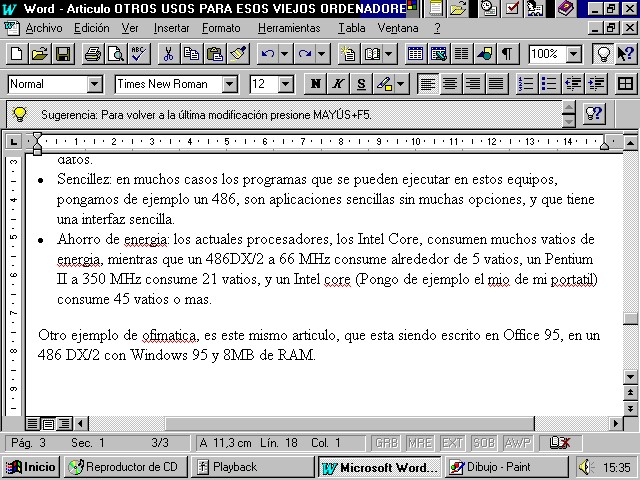Save the document with the floppy icon
This screenshot has width=640, height=480.
pyautogui.click(x=63, y=54)
